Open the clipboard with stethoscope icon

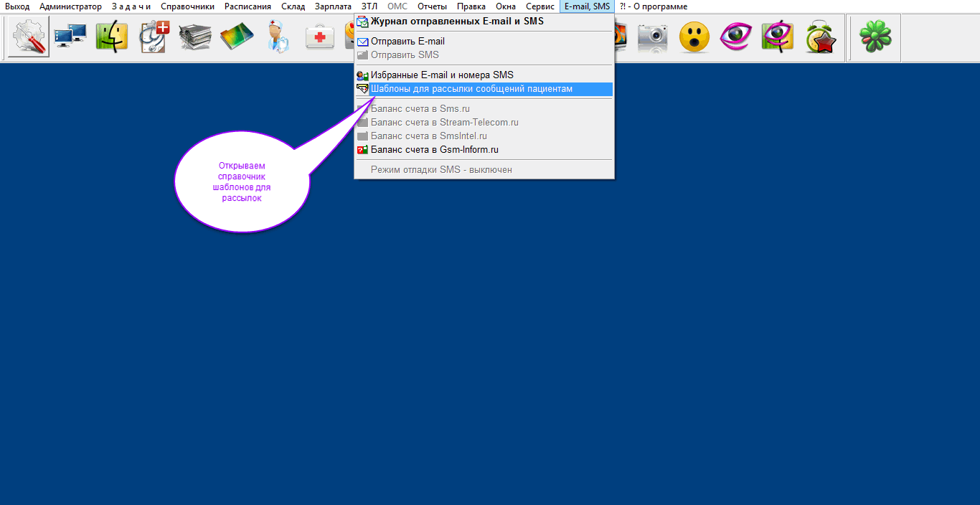(154, 37)
